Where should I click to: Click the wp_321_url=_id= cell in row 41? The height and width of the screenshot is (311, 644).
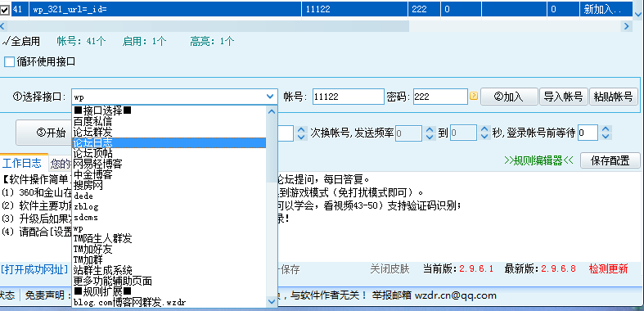(x=165, y=9)
